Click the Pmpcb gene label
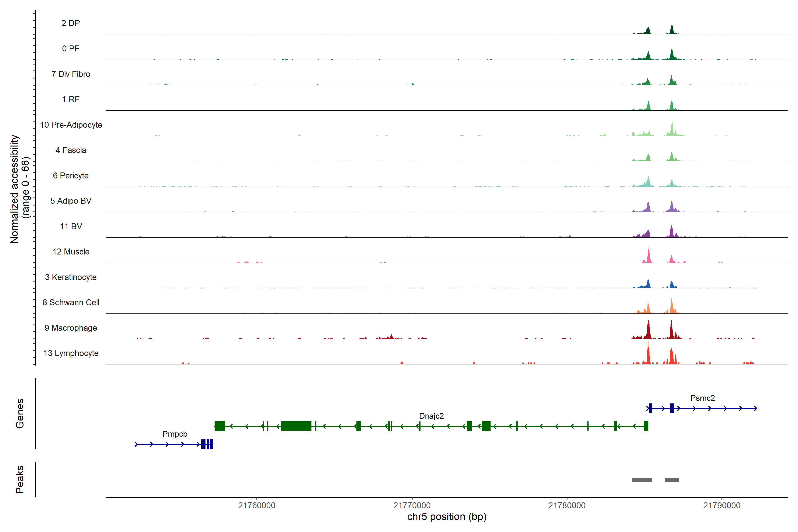This screenshot has height=532, width=798. 175,434
